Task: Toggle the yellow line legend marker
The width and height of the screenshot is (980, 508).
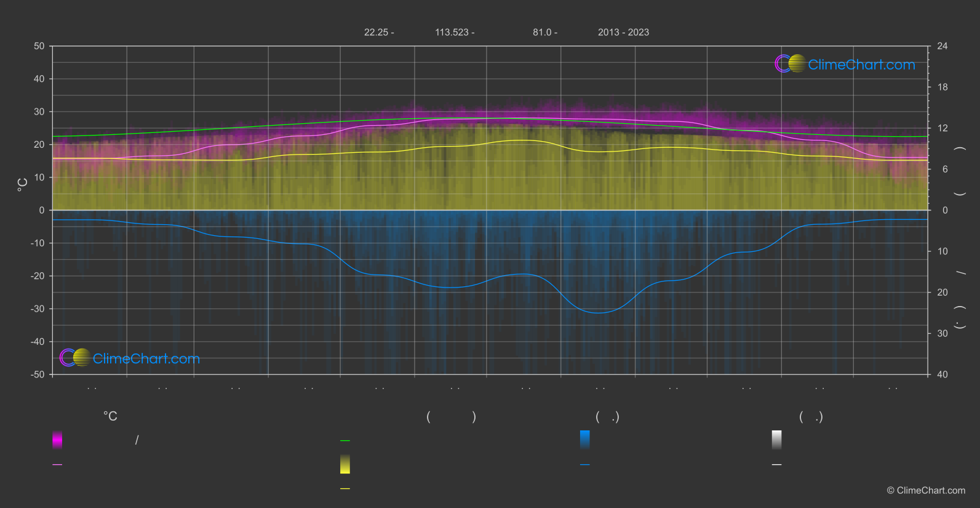Action: coord(345,489)
